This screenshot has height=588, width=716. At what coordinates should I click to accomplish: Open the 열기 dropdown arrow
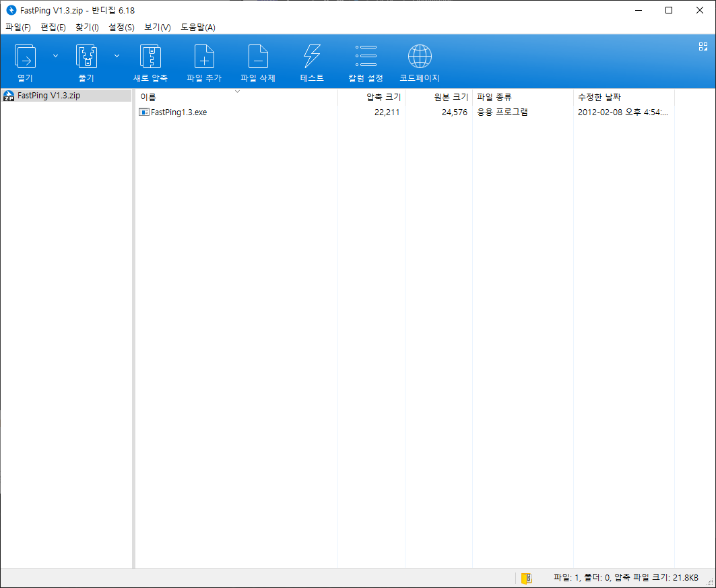[x=55, y=55]
